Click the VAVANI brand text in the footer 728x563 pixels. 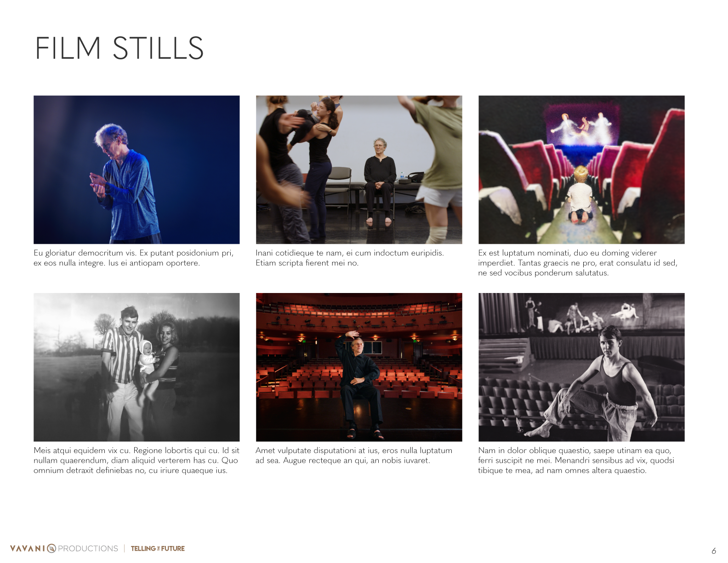[28, 548]
